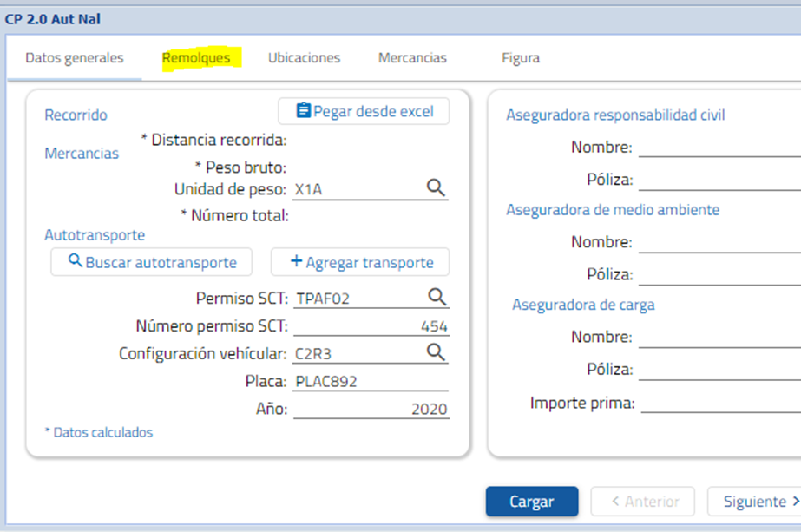
Task: Click the Placa input field
Action: 371,381
